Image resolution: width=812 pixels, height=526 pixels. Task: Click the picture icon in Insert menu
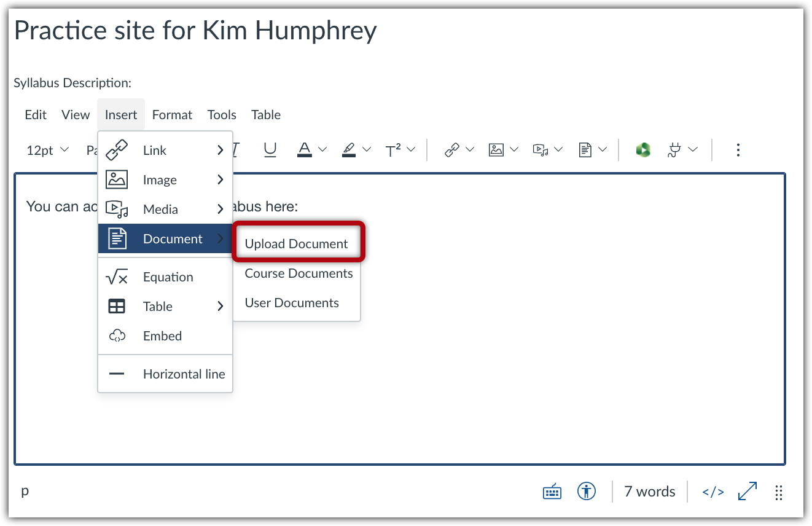tap(117, 180)
